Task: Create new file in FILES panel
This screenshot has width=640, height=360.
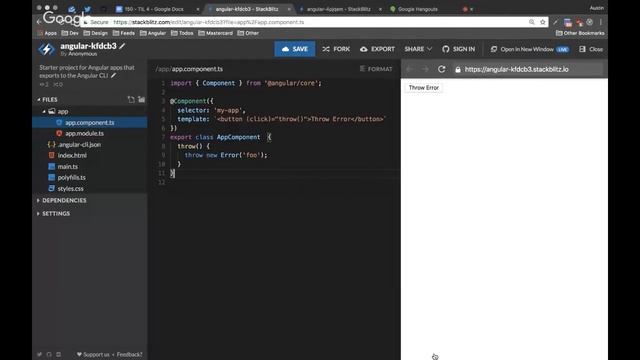Action: click(x=131, y=99)
